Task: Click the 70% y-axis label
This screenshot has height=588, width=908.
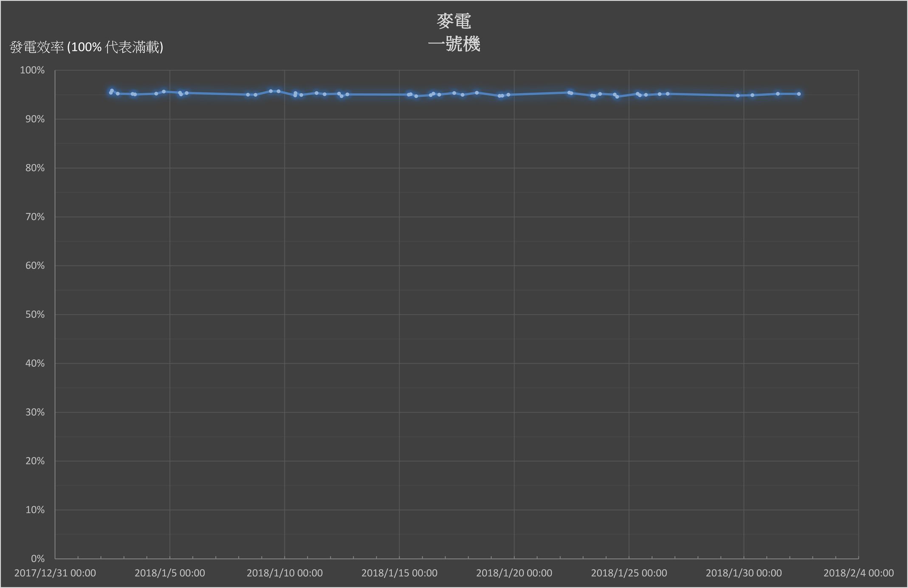Action: (35, 217)
